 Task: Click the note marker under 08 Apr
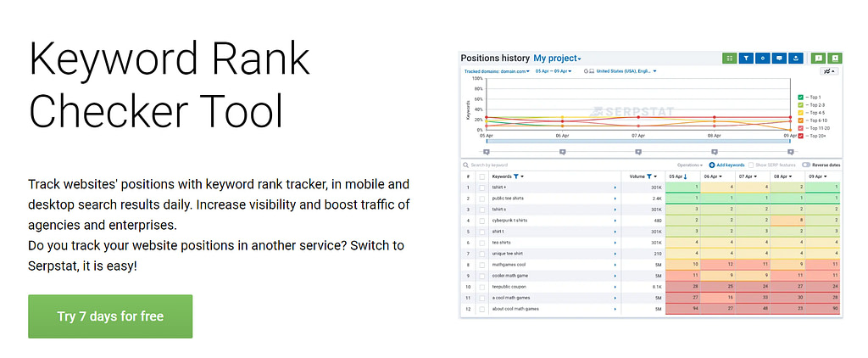coord(715,151)
